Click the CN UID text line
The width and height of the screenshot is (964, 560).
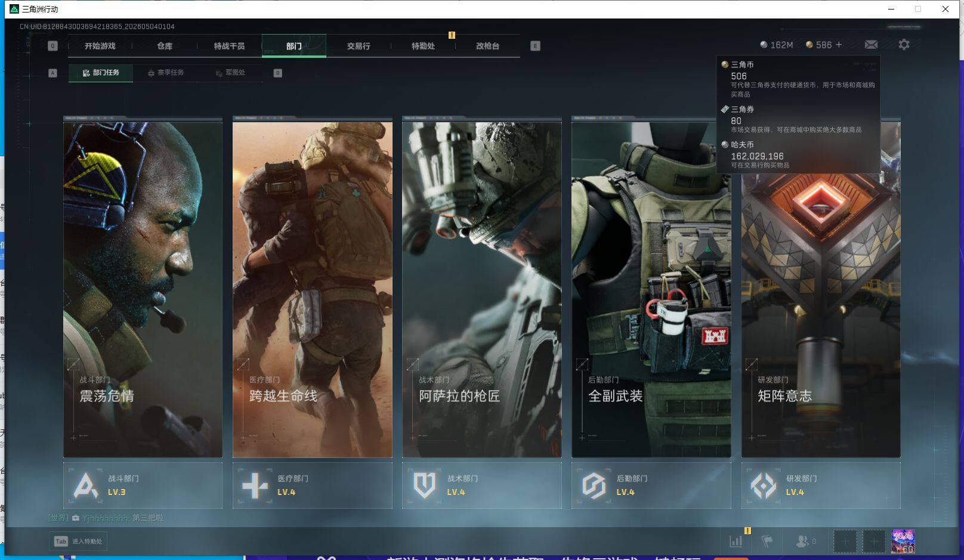(97, 26)
